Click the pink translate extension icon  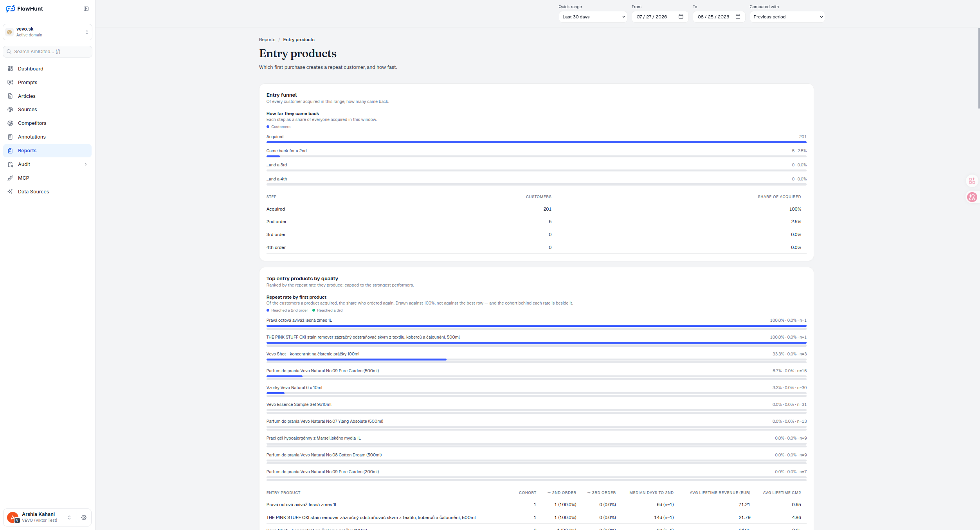[x=972, y=197]
